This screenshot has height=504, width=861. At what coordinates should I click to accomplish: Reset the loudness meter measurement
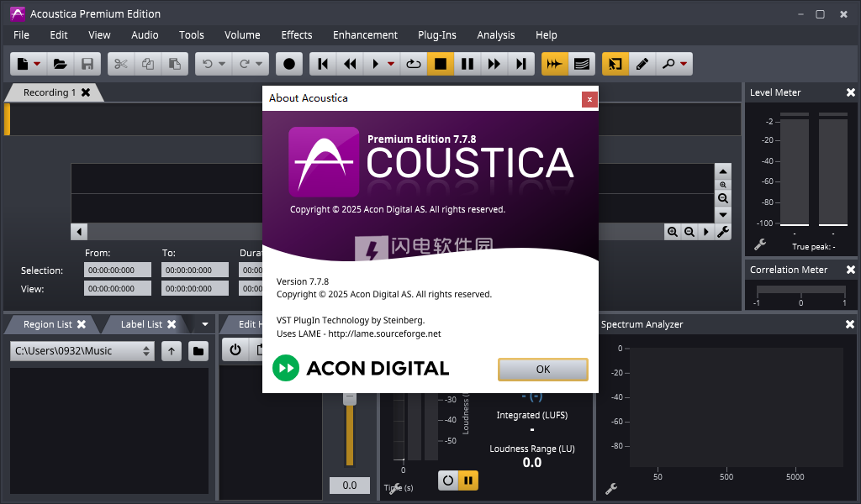(448, 480)
